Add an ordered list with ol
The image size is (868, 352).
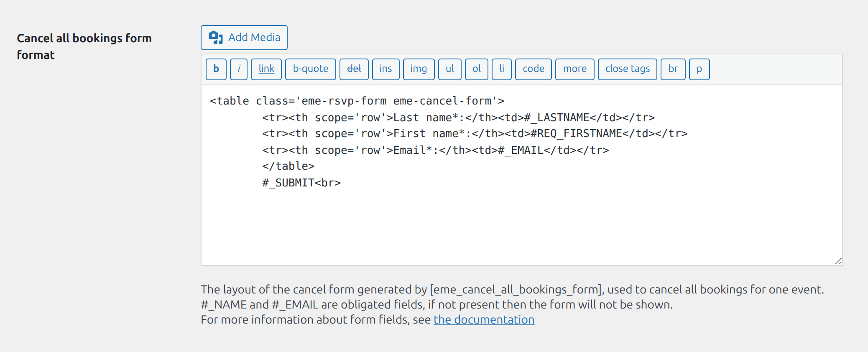(476, 69)
